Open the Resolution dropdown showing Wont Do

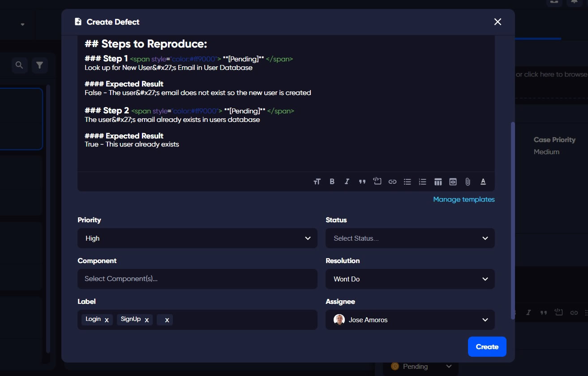tap(410, 279)
